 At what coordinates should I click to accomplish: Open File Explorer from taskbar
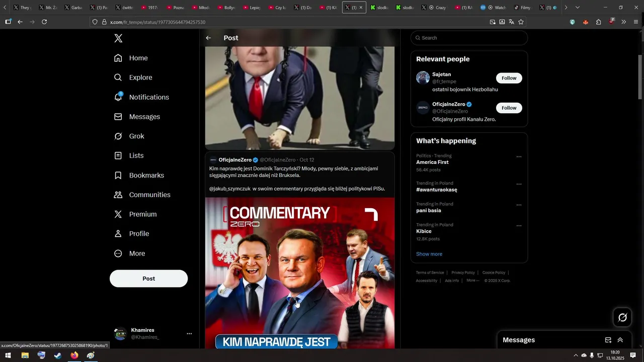[25, 355]
